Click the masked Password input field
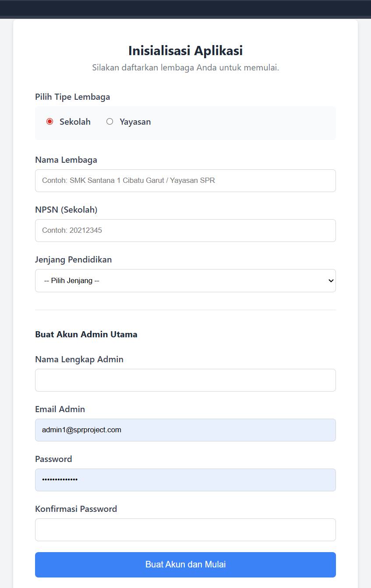Viewport: 371px width, 588px height. pyautogui.click(x=185, y=480)
